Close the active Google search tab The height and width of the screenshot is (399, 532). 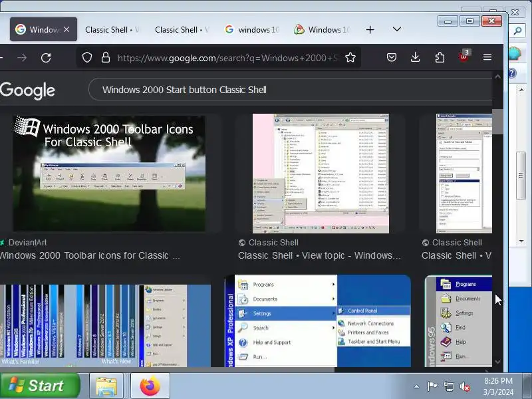click(66, 29)
